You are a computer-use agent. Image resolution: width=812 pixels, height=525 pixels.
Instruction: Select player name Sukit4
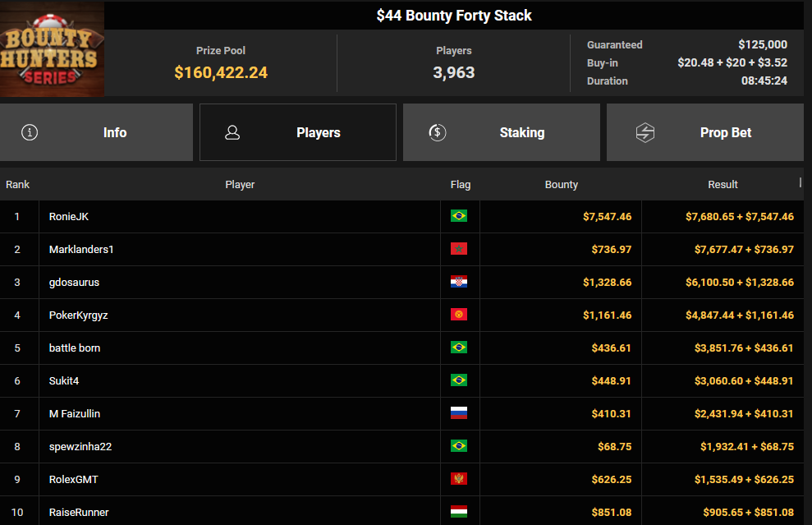[x=64, y=381]
